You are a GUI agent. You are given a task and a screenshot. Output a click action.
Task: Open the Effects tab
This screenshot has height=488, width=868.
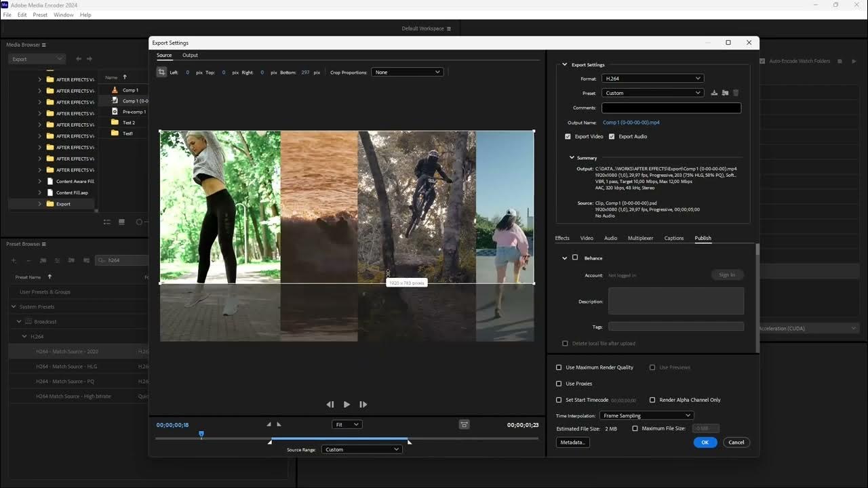pos(562,238)
